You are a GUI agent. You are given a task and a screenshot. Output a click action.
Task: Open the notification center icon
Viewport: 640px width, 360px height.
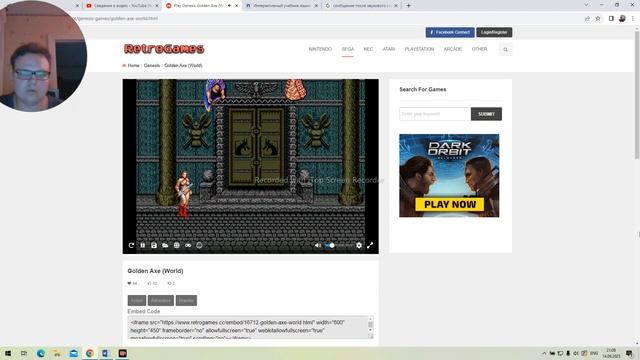point(629,353)
